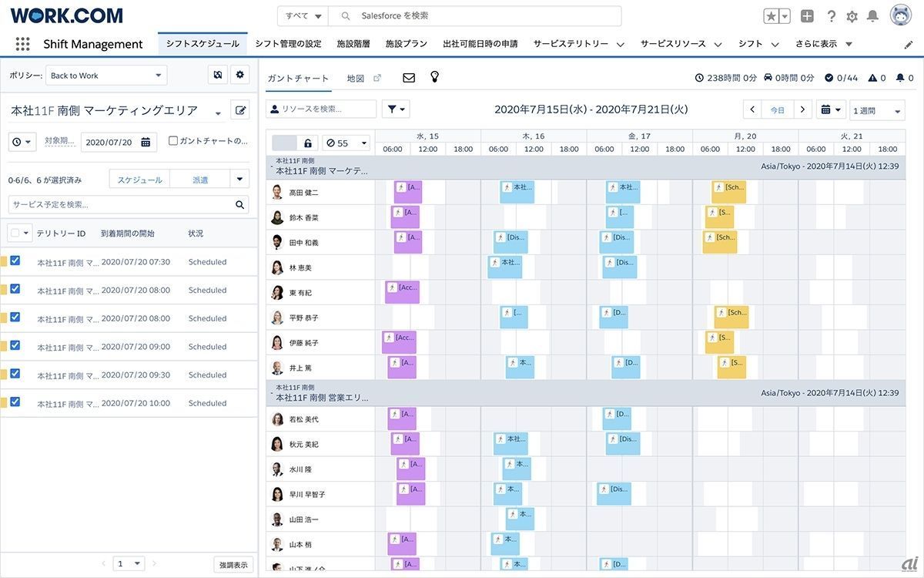924x578 pixels.
Task: Click the 今日 button
Action: tap(778, 110)
